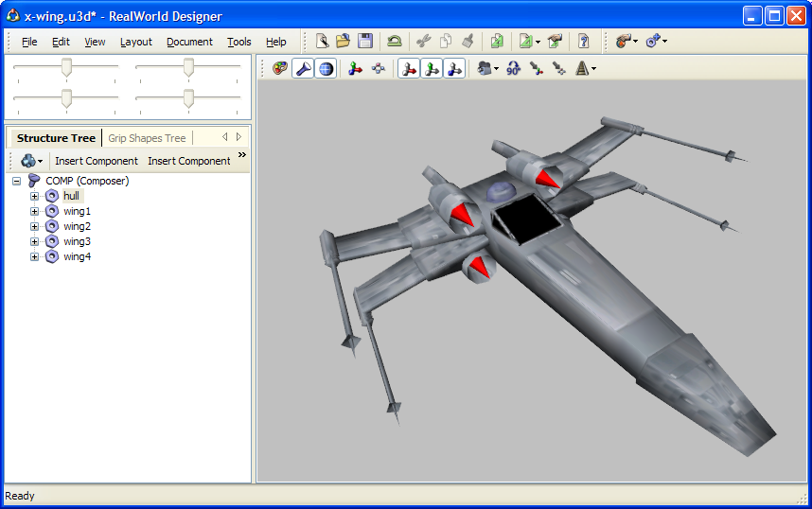
Task: Open dropdown arrow beside perspective road icon
Action: 593,69
